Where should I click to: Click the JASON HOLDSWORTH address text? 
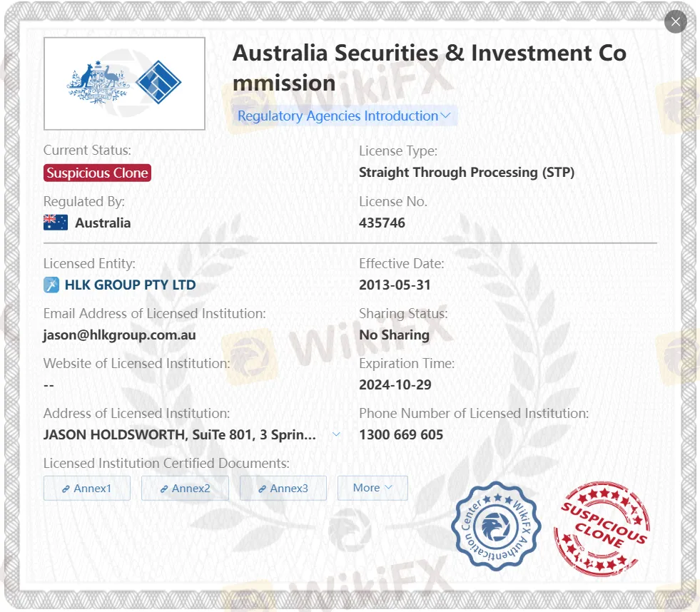click(180, 434)
